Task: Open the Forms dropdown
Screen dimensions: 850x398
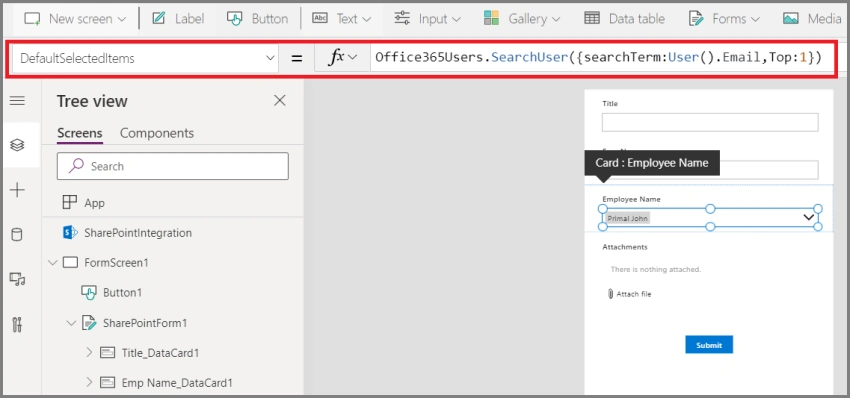Action: click(x=724, y=19)
